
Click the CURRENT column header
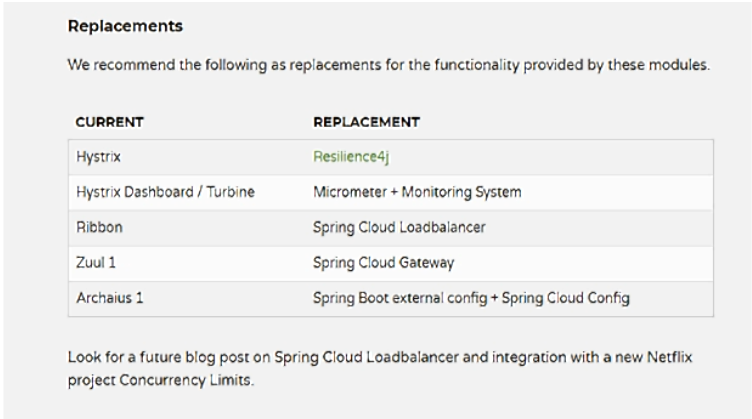click(x=109, y=122)
